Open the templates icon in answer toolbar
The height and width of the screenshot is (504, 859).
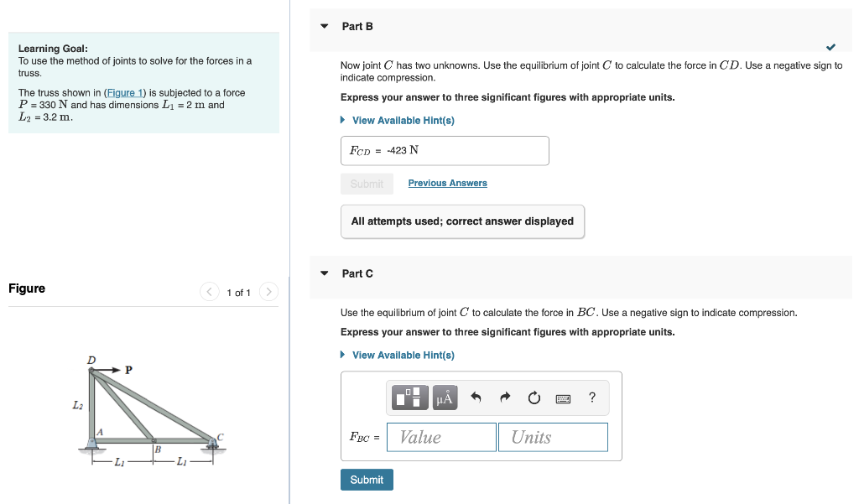coord(409,397)
